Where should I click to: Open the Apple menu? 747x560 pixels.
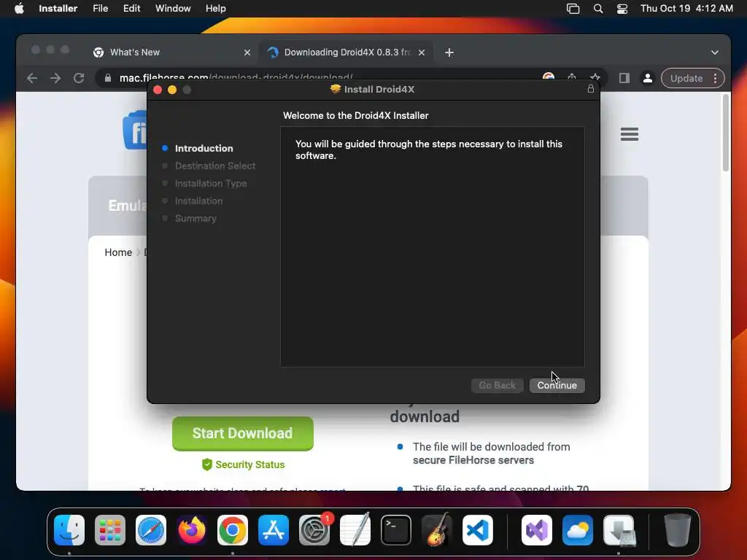pyautogui.click(x=19, y=8)
